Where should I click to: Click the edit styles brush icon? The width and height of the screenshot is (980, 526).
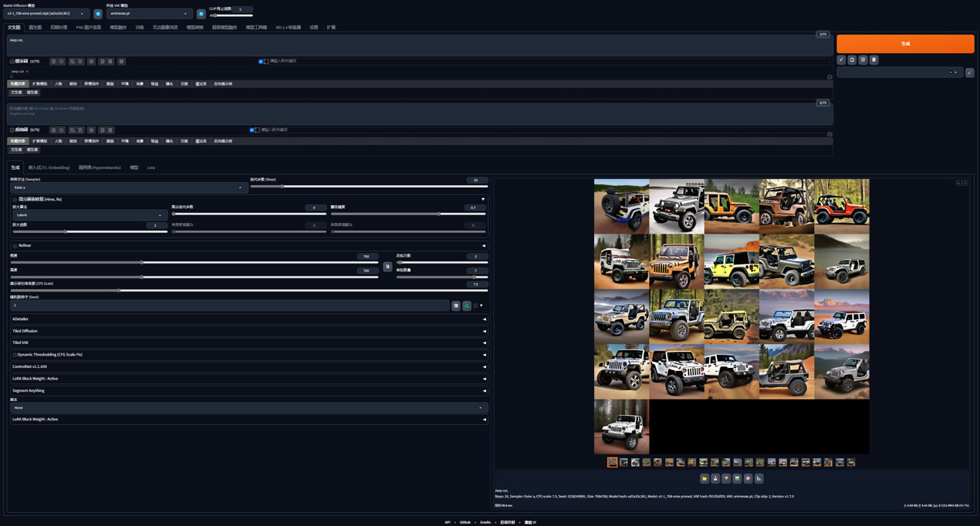point(969,72)
